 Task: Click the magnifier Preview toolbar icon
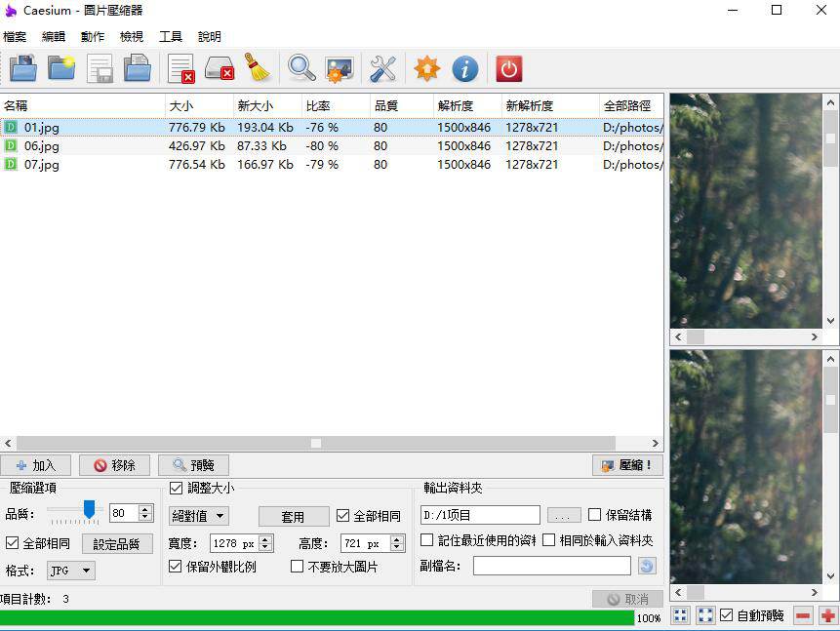(x=301, y=68)
